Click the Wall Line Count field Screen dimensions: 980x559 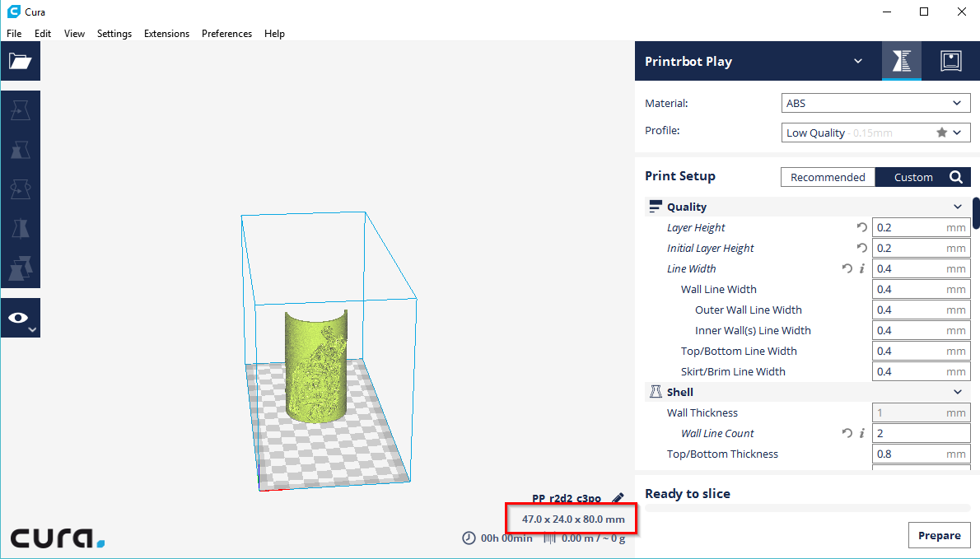click(922, 433)
